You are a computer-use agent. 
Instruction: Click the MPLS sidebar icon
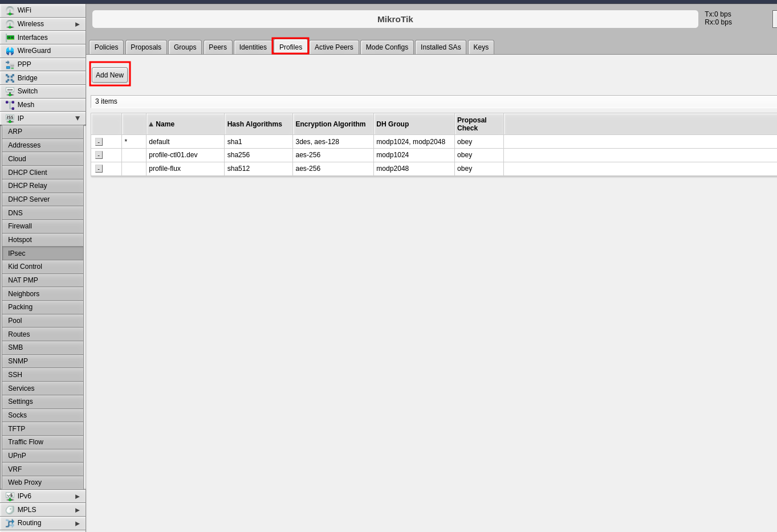10,510
